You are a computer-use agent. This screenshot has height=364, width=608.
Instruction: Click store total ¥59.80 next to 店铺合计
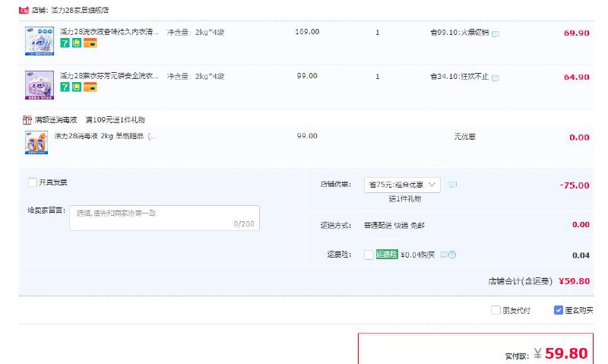point(575,281)
